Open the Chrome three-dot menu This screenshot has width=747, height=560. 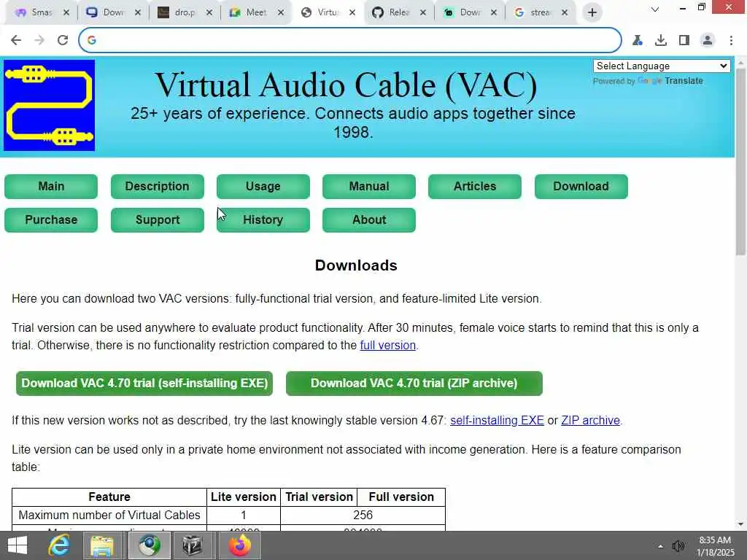(731, 40)
